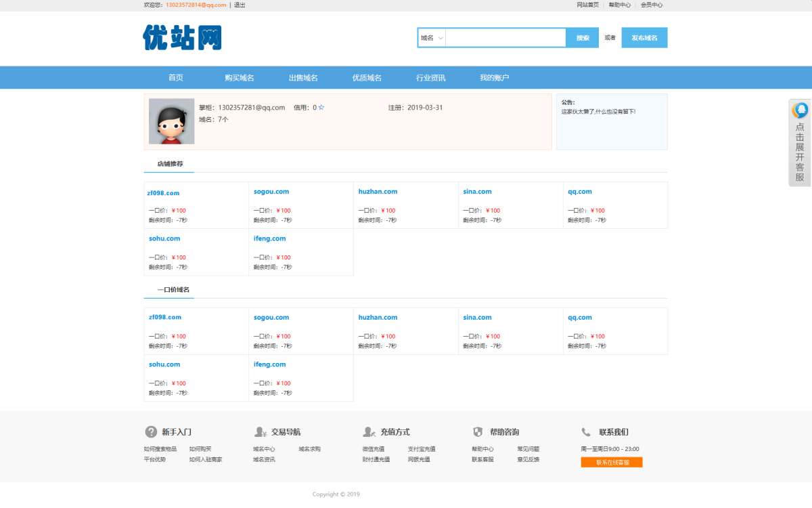Screen dimensions: 812x508
Task: Open sohu.com in 一口价域名 section
Action: (x=164, y=364)
